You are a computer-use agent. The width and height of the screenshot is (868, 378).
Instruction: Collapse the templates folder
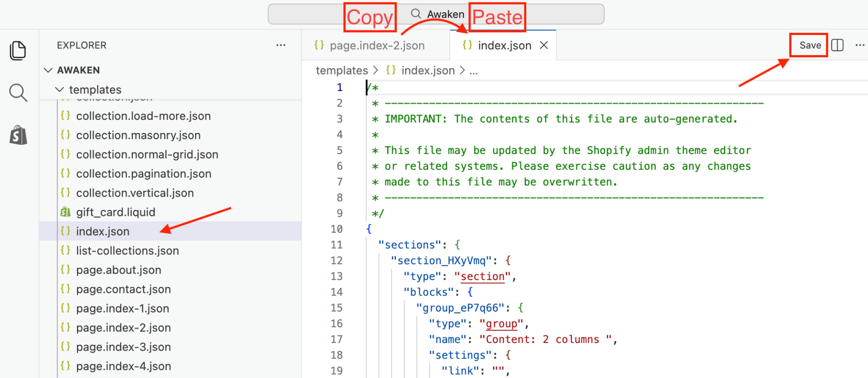coord(95,90)
